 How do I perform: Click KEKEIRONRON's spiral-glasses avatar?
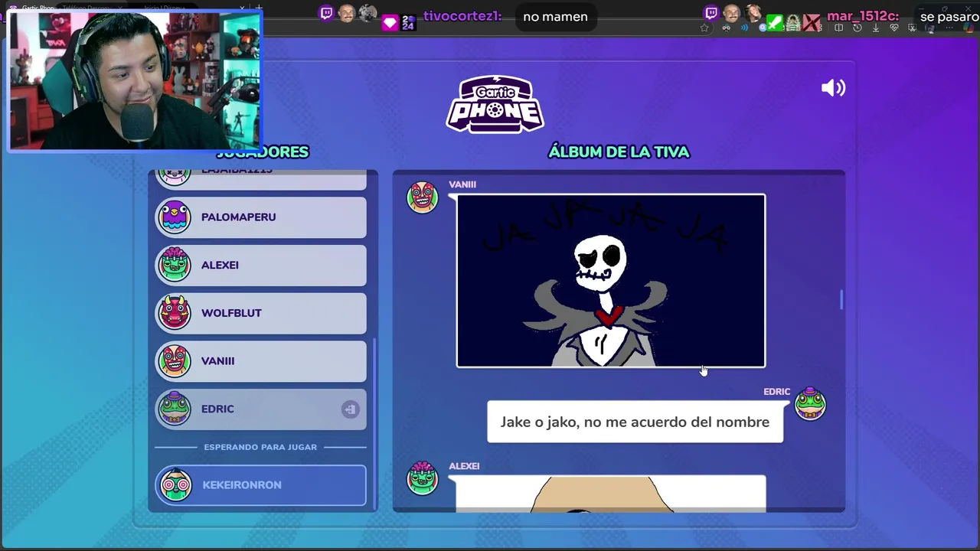point(175,485)
